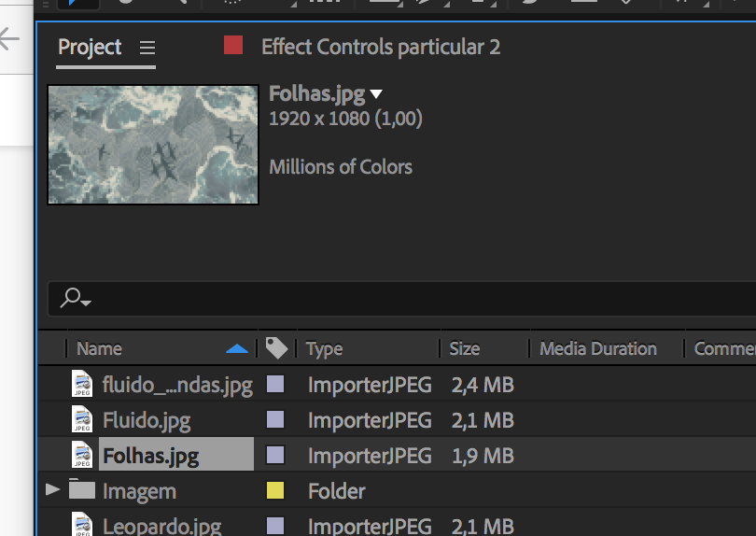
Task: Click the JPEG icon beside Folhas.jpg
Action: click(83, 456)
